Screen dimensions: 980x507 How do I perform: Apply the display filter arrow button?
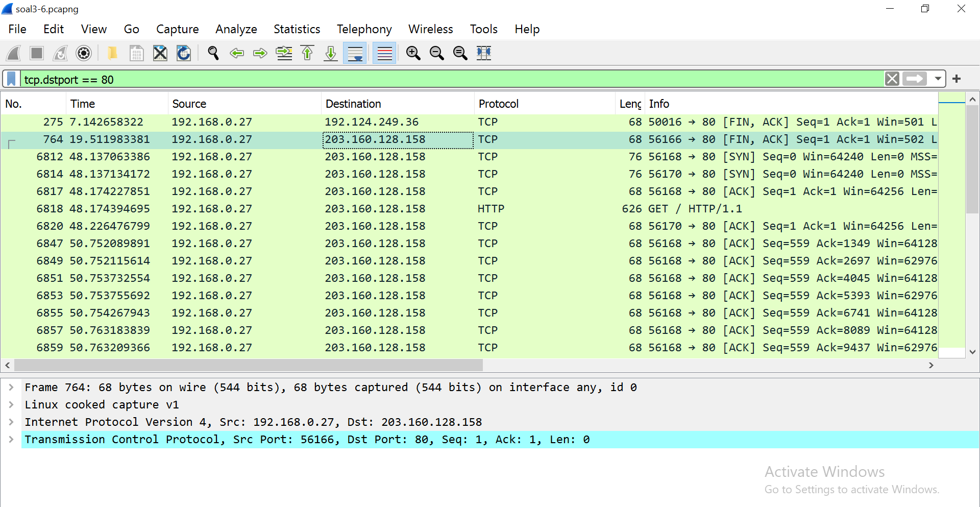[x=915, y=79]
